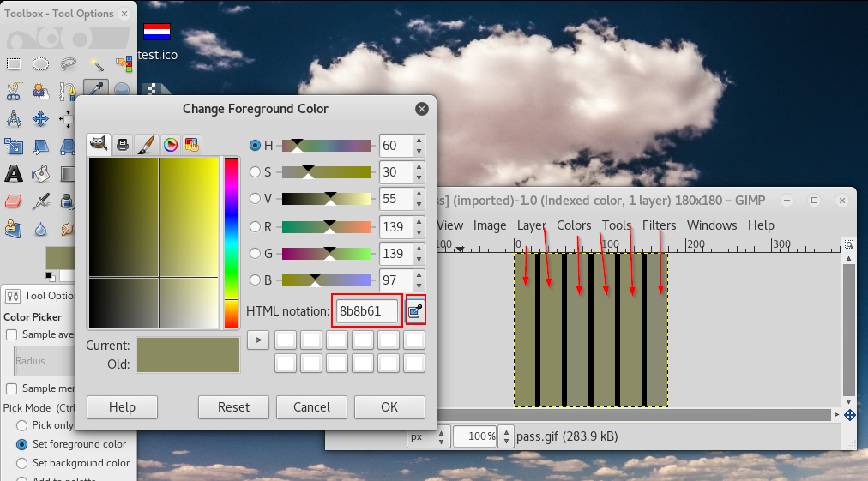This screenshot has width=868, height=481.
Task: Open the navigate image display icon
Action: point(850,415)
